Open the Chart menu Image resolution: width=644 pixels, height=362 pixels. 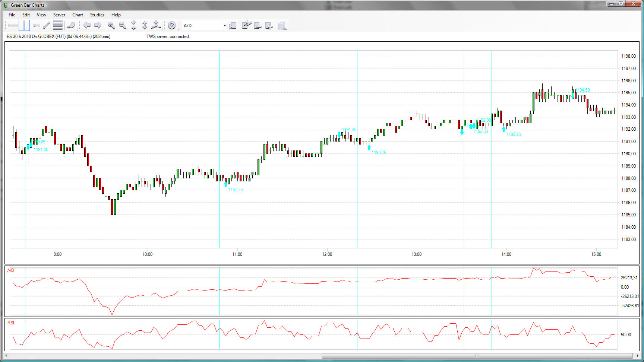[78, 15]
